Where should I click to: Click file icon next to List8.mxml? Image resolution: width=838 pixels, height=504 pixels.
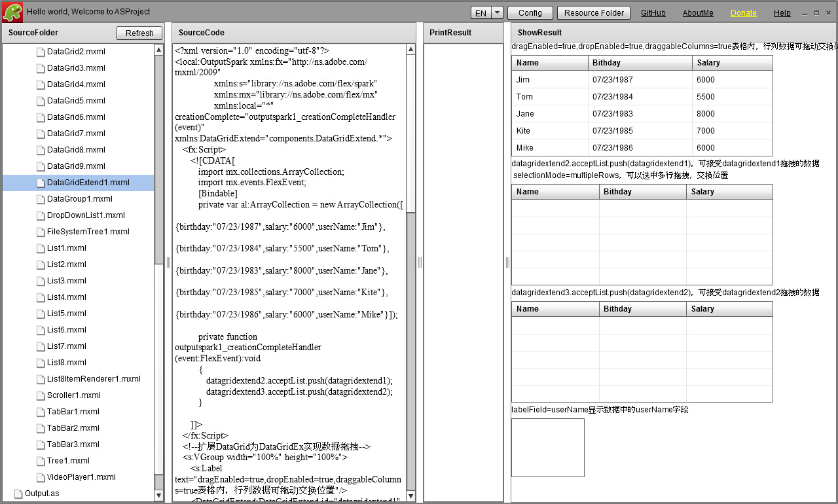[40, 363]
